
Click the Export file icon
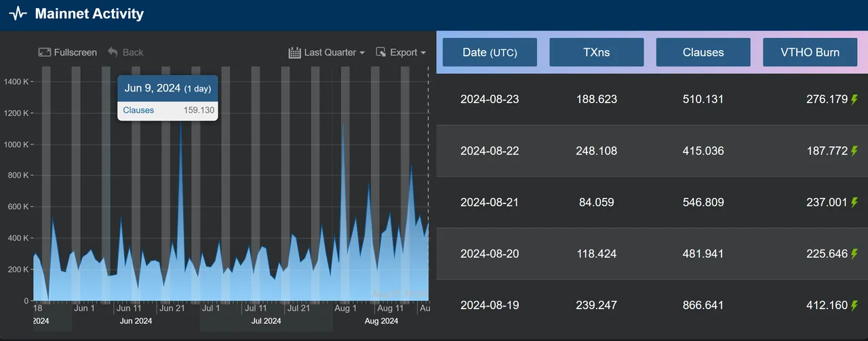381,52
